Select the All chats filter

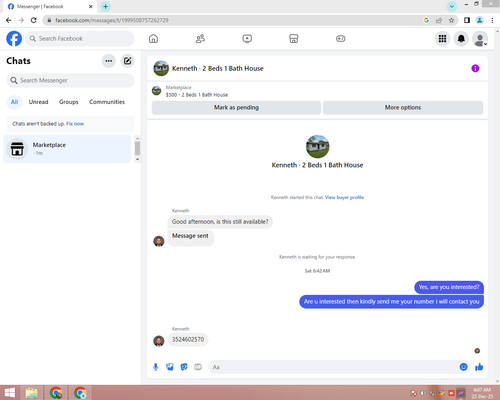(14, 102)
